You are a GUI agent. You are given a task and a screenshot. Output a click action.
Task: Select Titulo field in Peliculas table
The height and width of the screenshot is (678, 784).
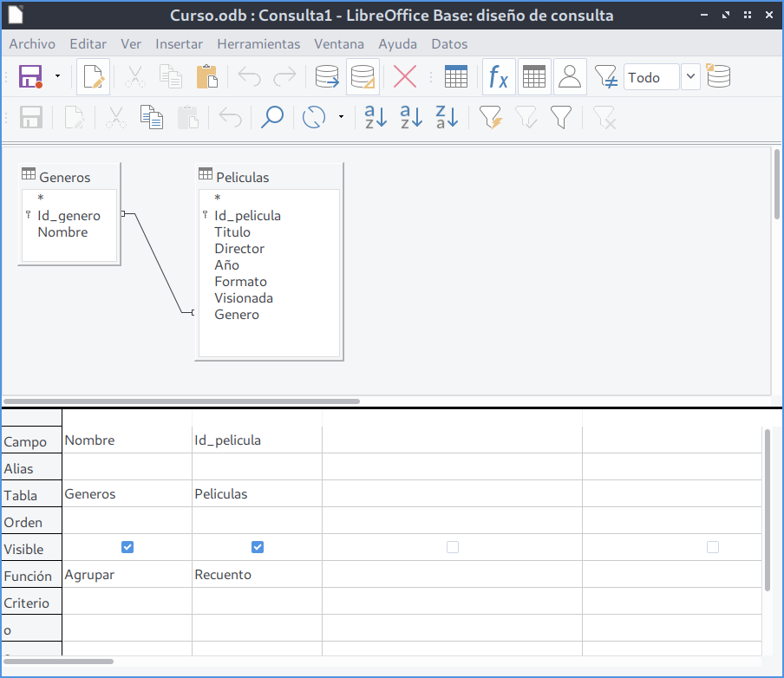click(232, 232)
